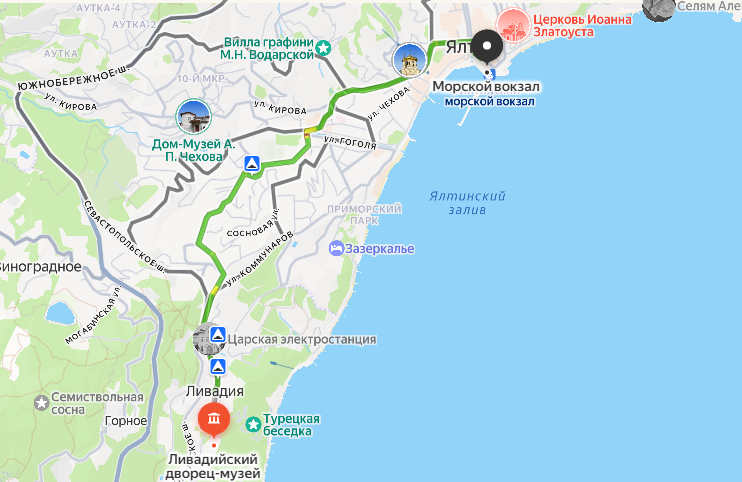Click the Турецкая беседка green star icon
Image resolution: width=742 pixels, height=482 pixels.
253,424
